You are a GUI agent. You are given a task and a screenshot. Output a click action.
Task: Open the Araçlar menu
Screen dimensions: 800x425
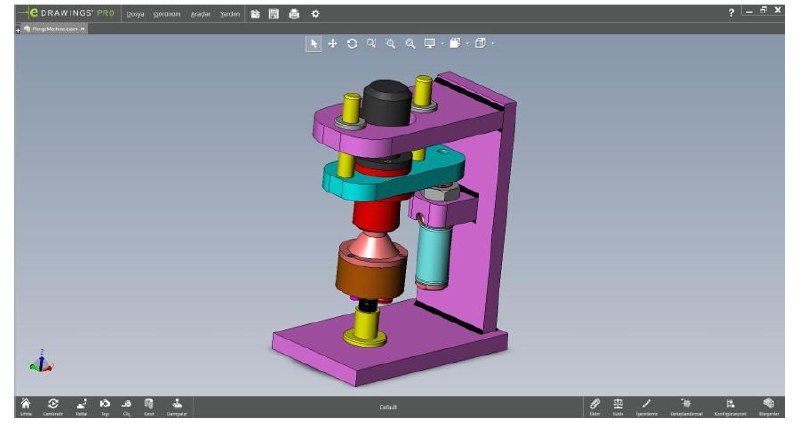coord(200,14)
